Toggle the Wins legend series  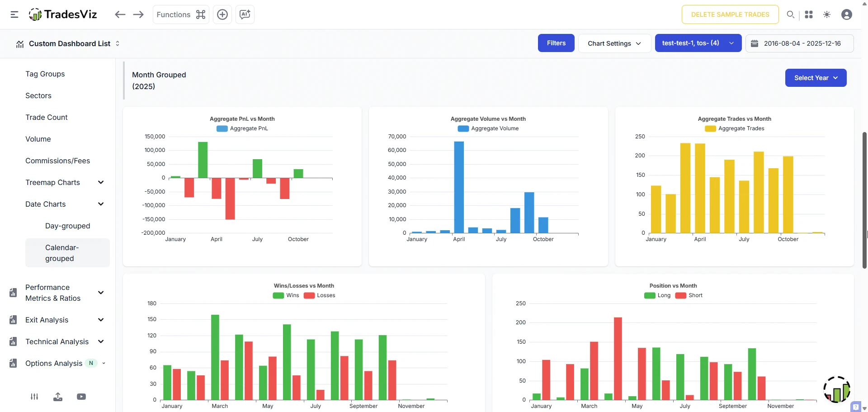(286, 295)
